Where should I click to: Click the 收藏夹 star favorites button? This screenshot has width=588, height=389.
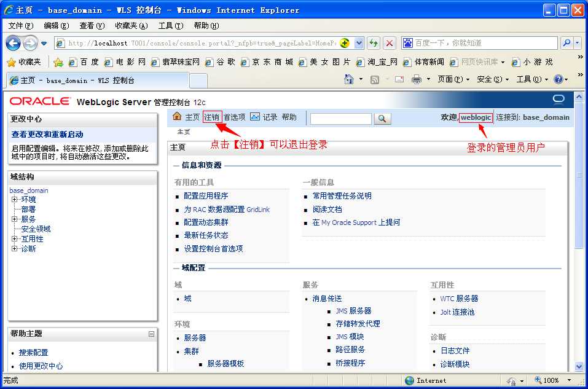24,62
